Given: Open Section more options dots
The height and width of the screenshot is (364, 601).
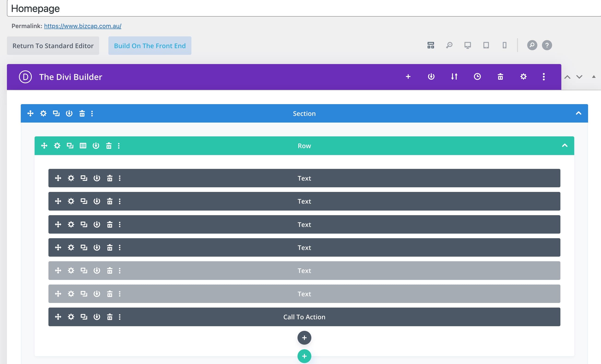Looking at the screenshot, I should (92, 113).
